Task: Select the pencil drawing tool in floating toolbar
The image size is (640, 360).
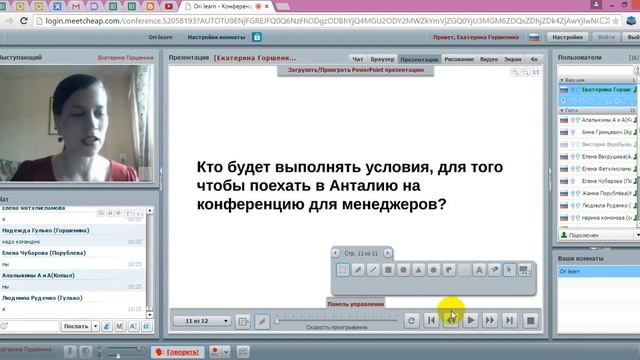Action: click(x=358, y=270)
